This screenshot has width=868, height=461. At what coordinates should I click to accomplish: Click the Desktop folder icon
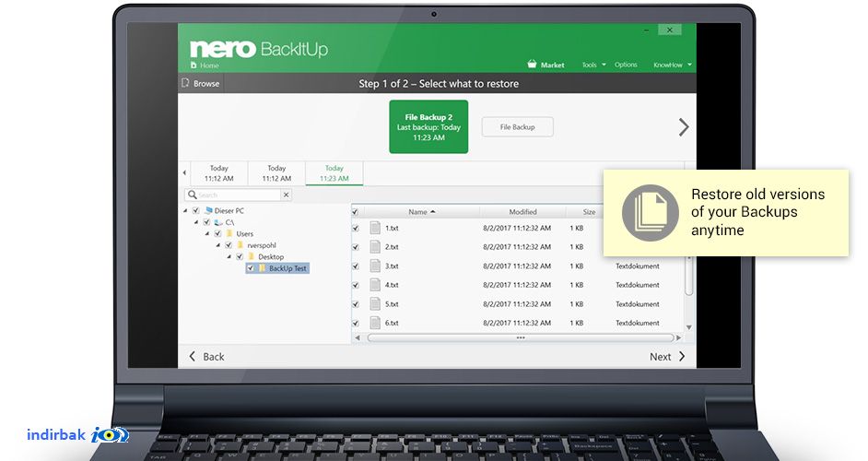[251, 256]
